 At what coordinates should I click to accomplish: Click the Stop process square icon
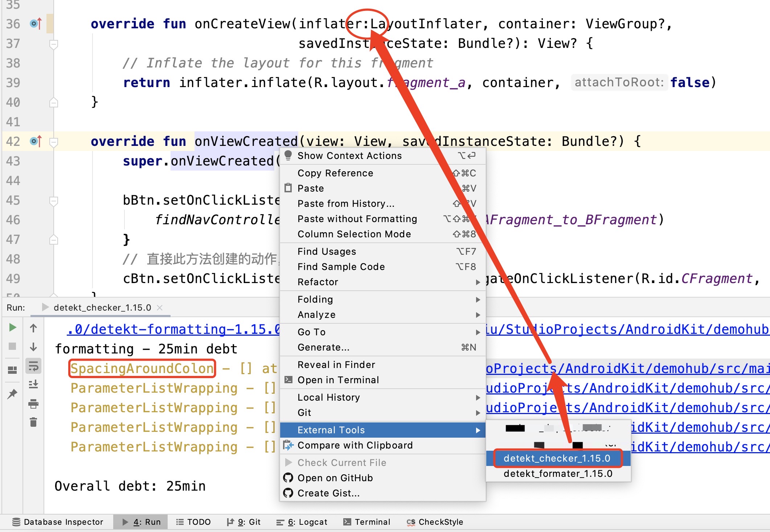(x=12, y=346)
